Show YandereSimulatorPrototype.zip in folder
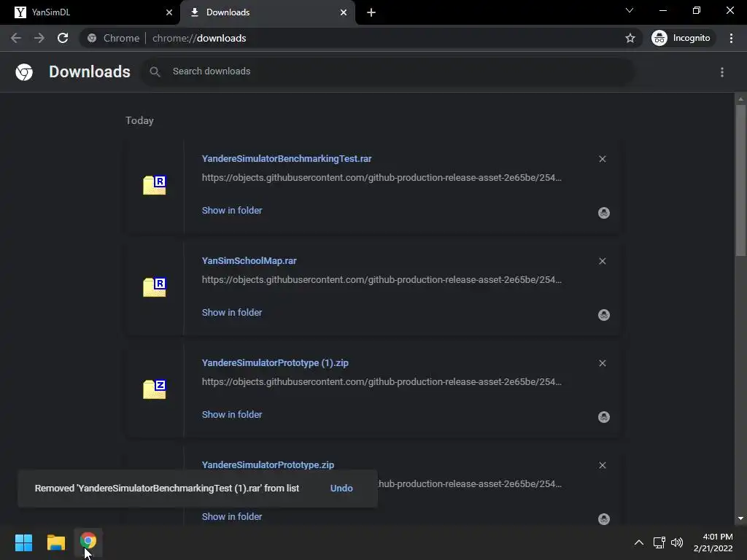Viewport: 747px width, 560px height. [x=231, y=517]
